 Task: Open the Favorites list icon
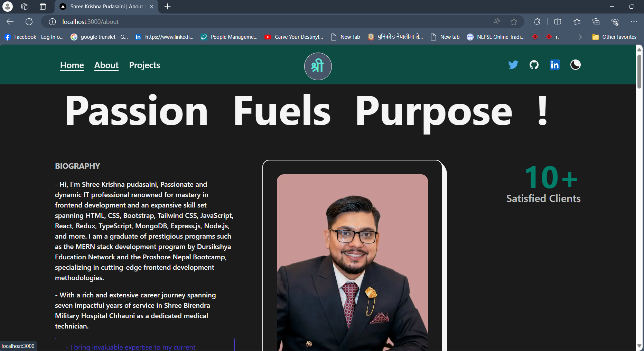coord(577,22)
